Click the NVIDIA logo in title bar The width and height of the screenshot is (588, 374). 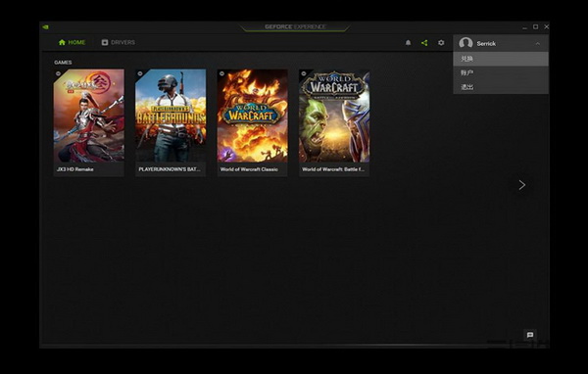(x=45, y=27)
